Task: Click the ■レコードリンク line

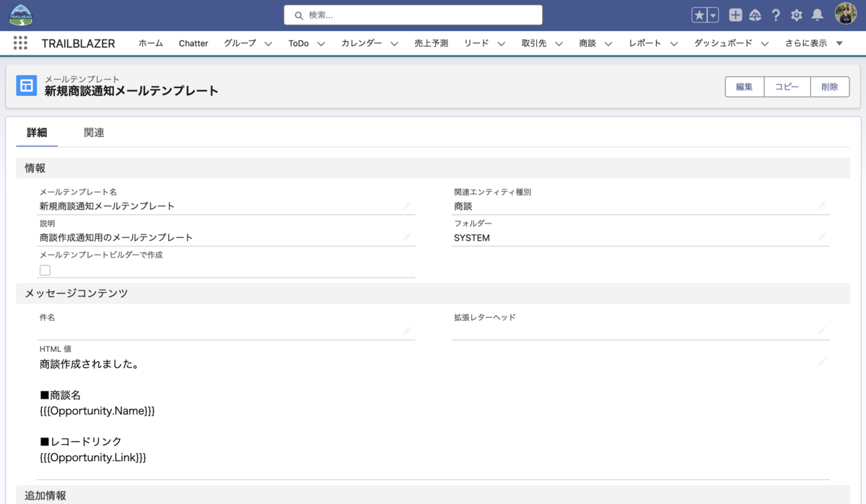Action: (x=81, y=441)
